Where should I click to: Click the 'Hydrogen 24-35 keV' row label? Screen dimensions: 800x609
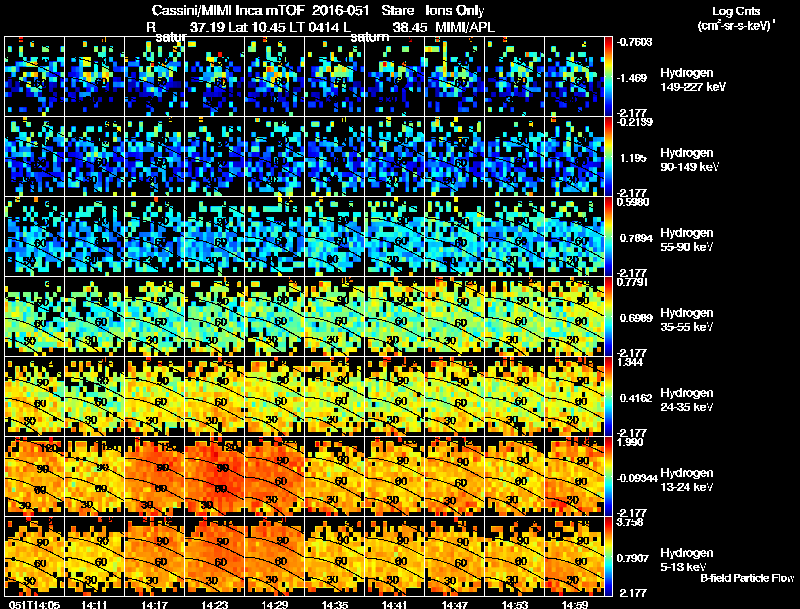coord(687,399)
